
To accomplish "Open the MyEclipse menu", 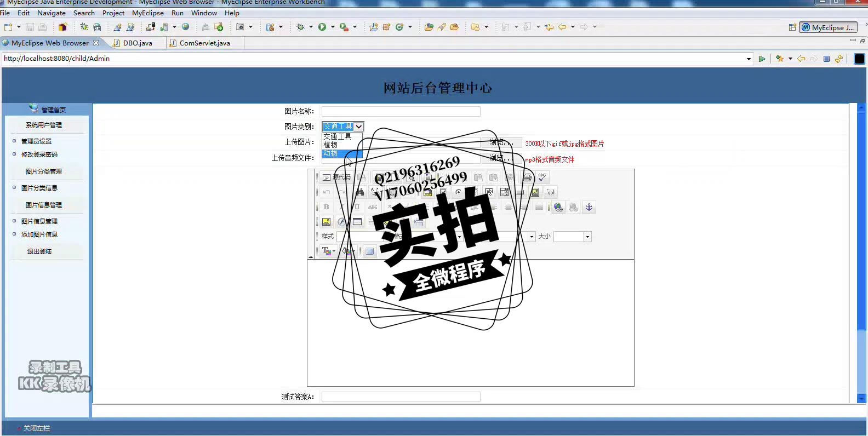I will pos(148,13).
